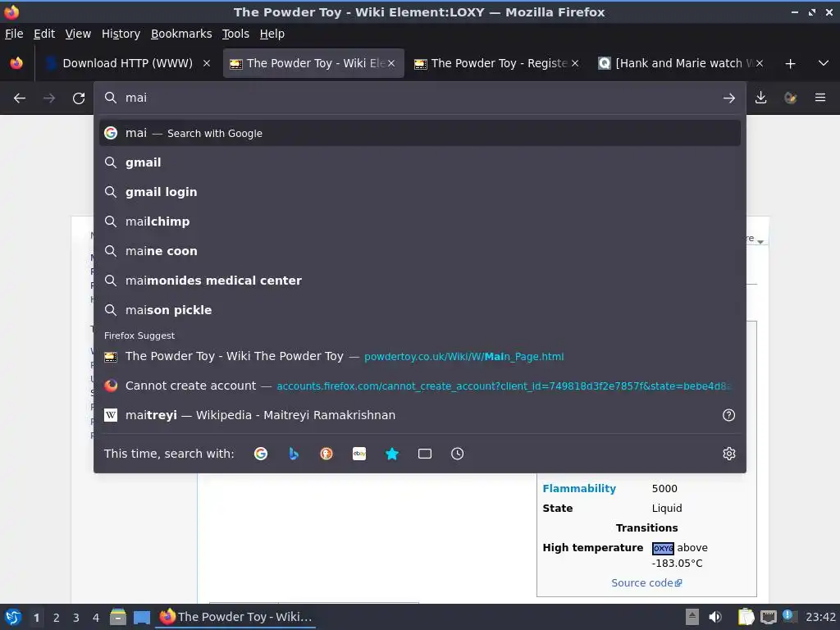Screen dimensions: 840x630
Task: Show desktop using the blue taskbar icon
Action: (x=142, y=618)
